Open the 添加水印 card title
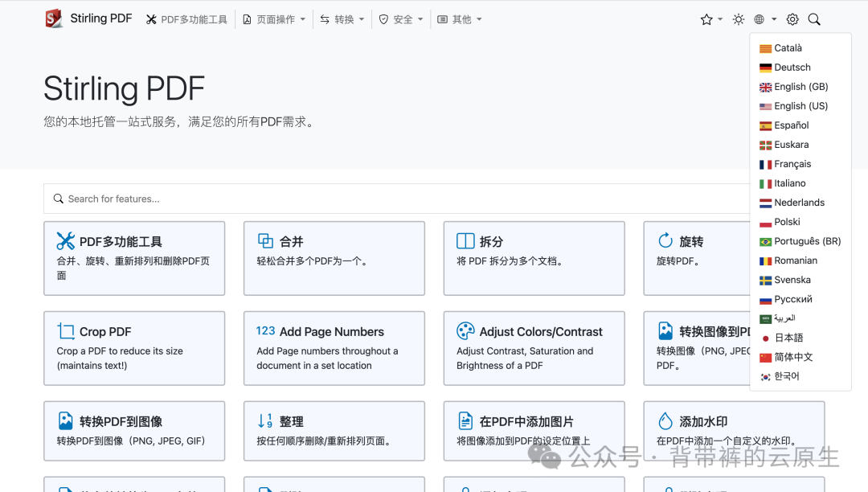 point(703,422)
